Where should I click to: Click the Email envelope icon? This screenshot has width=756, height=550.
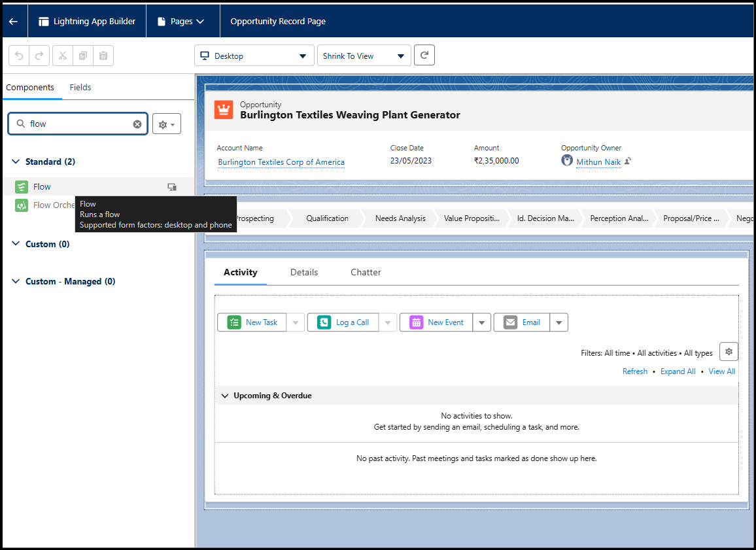coord(510,322)
